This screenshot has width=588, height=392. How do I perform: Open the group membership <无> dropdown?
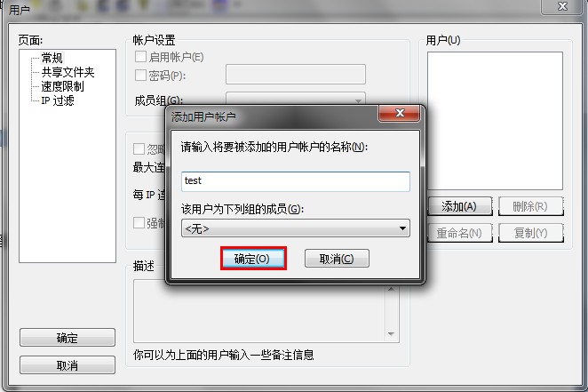(x=296, y=228)
